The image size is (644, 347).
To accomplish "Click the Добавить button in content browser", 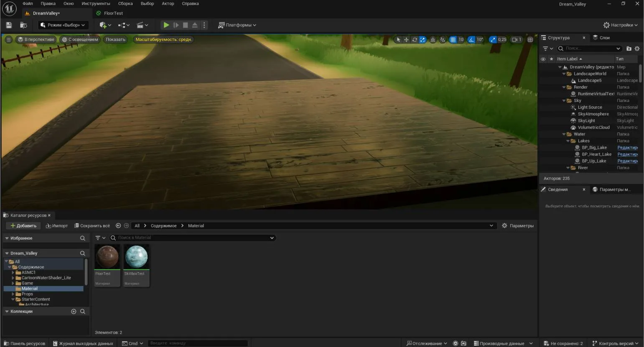I will click(x=23, y=226).
